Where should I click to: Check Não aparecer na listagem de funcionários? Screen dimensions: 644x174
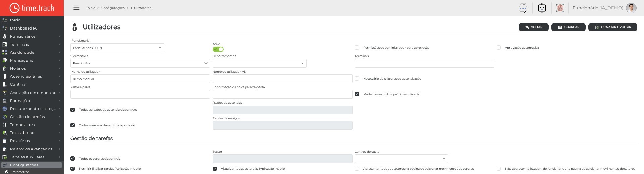tap(499, 169)
